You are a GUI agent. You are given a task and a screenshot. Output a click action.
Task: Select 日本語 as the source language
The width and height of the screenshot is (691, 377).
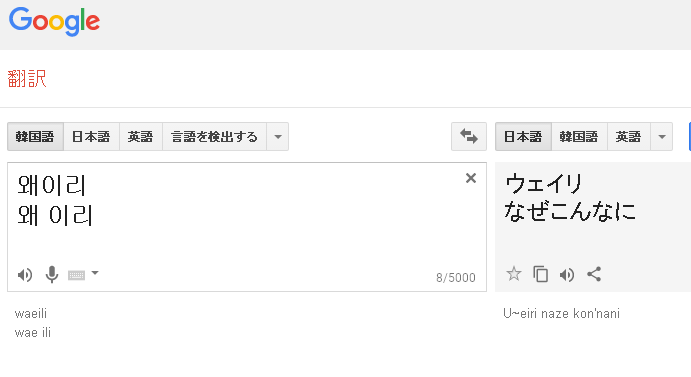coord(91,137)
